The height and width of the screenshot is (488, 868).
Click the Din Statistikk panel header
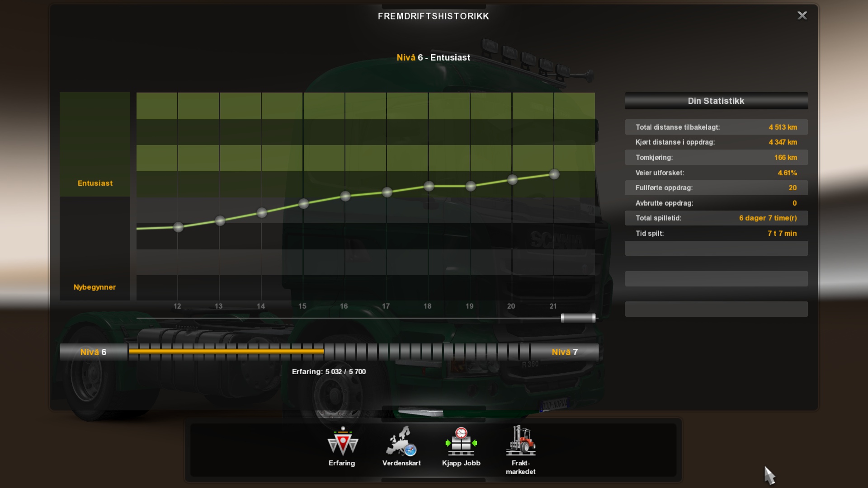pos(716,101)
